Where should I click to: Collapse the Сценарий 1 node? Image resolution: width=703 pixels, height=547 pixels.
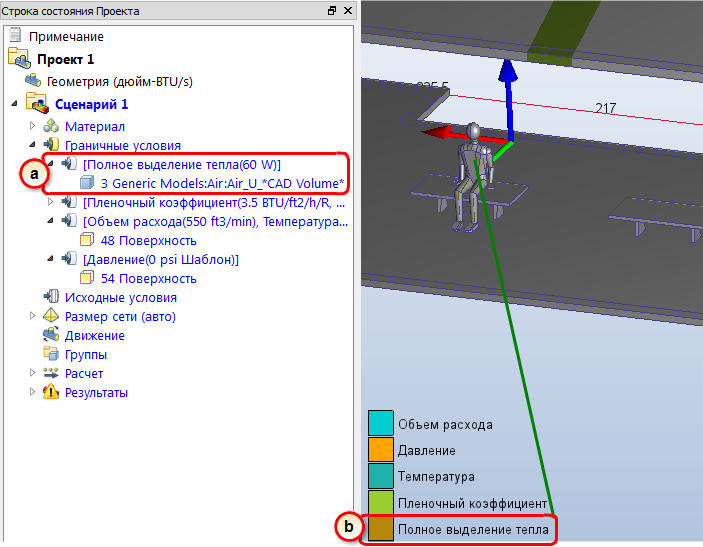[x=14, y=104]
